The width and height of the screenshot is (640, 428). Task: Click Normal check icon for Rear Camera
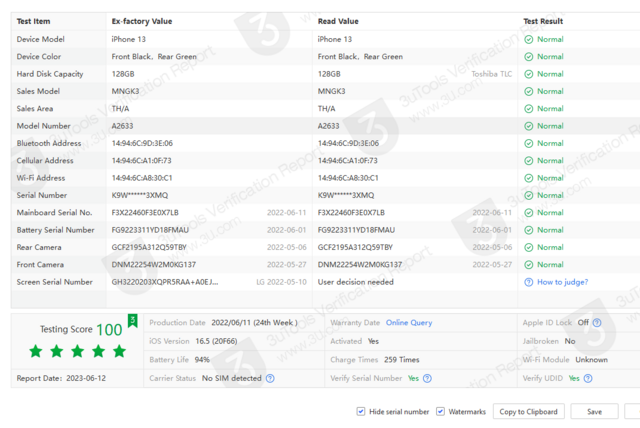point(529,247)
